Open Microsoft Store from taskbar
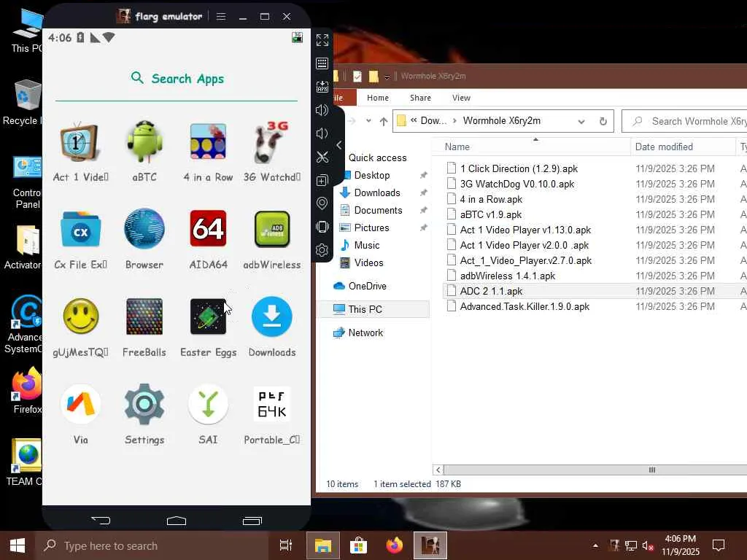Screen dimensions: 747x560 point(358,545)
